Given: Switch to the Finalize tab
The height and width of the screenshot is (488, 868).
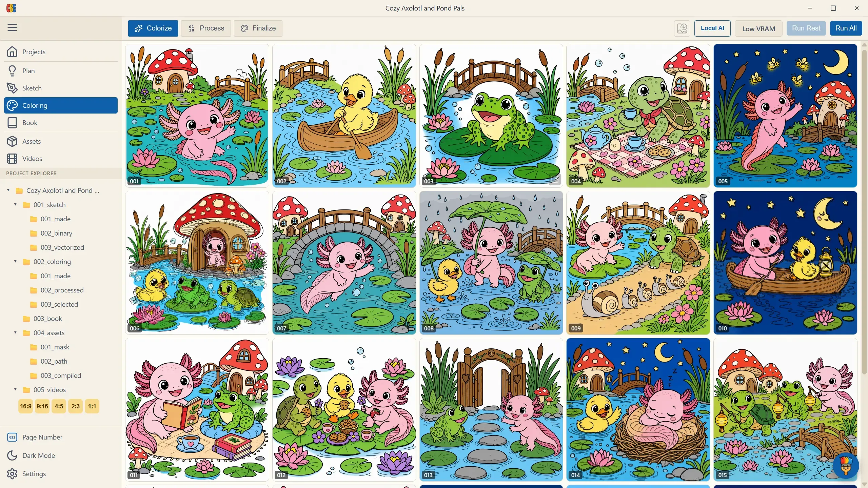Looking at the screenshot, I should [x=258, y=28].
